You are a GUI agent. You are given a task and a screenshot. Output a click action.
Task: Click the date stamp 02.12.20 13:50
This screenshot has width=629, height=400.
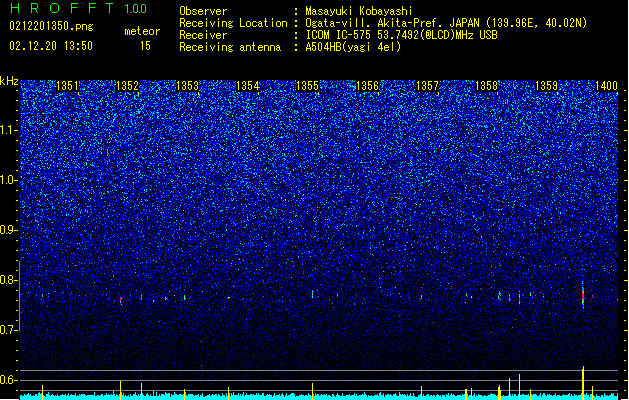(x=51, y=46)
